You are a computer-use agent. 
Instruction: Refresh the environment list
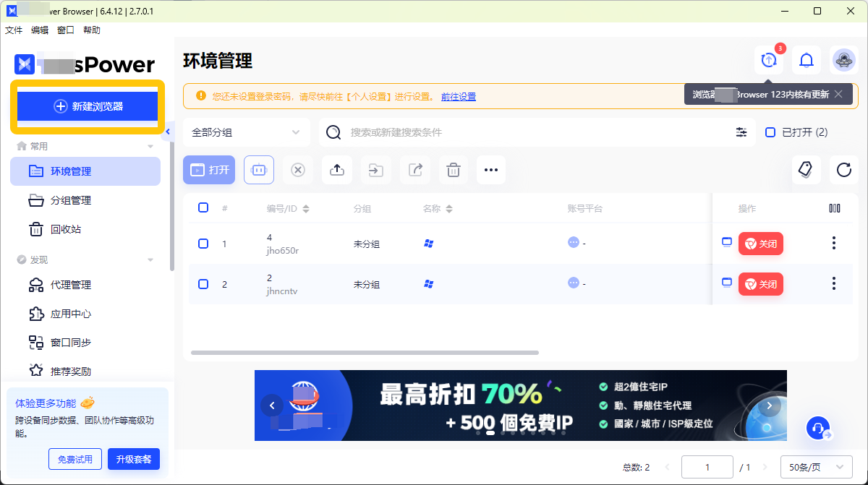point(843,170)
